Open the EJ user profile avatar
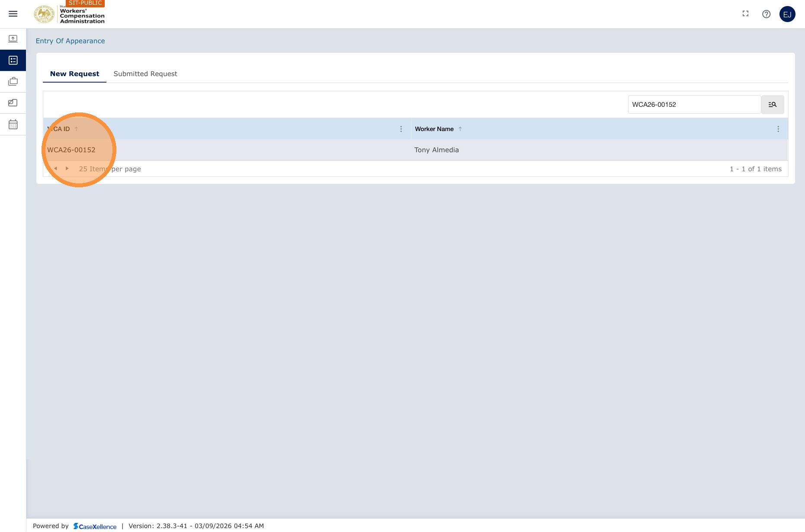 coord(787,14)
